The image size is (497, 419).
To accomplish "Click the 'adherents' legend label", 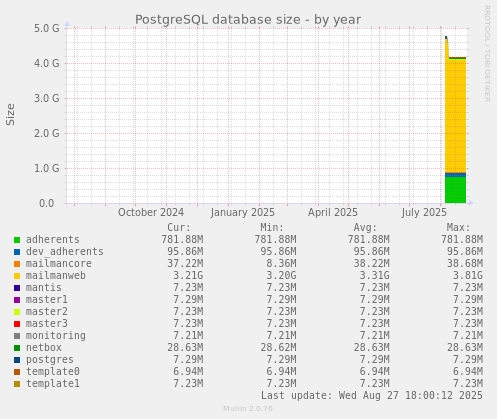I will click(53, 240).
